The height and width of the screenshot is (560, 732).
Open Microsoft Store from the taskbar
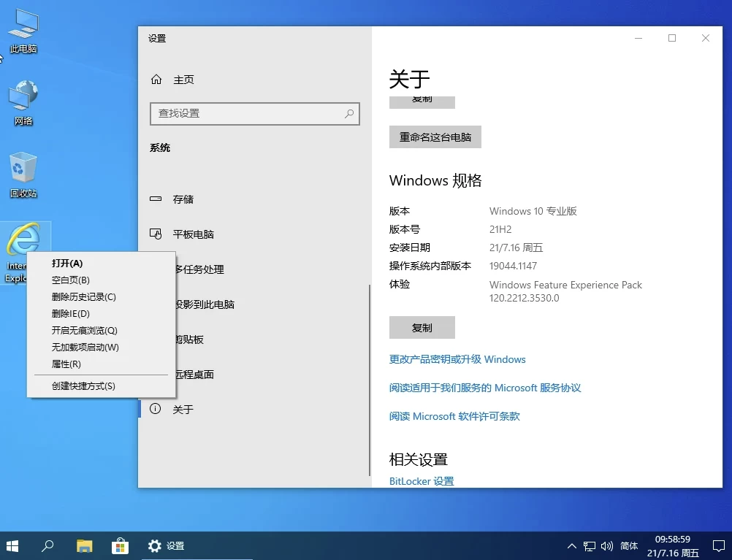tap(120, 545)
